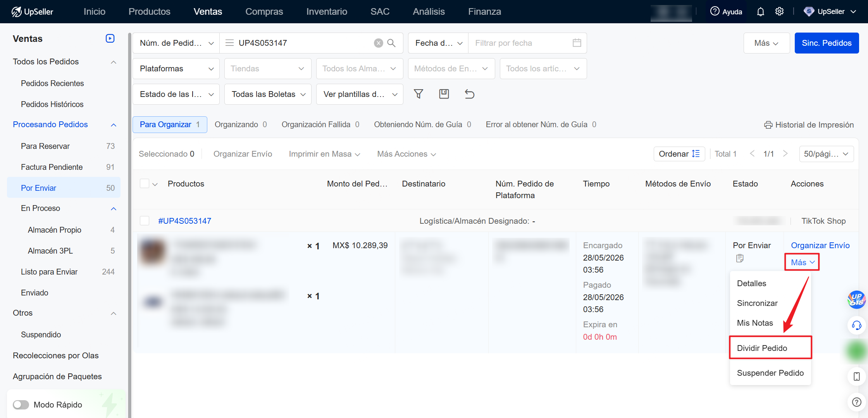The height and width of the screenshot is (418, 868).
Task: Click the UpSeller logo
Action: 32,12
